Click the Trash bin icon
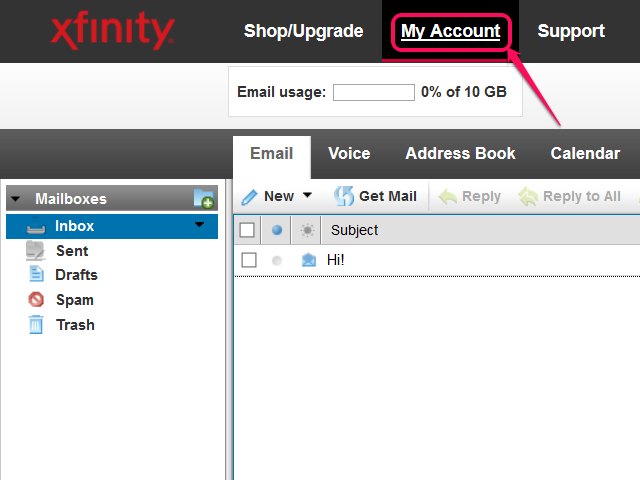Screen dimensions: 640x480 (36, 324)
